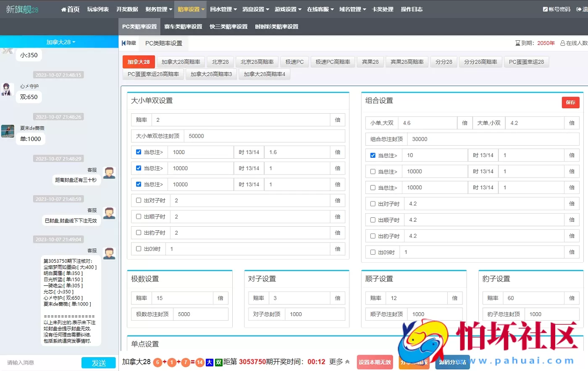
Task: Click the person icon beside 在线人数
Action: tap(562, 44)
